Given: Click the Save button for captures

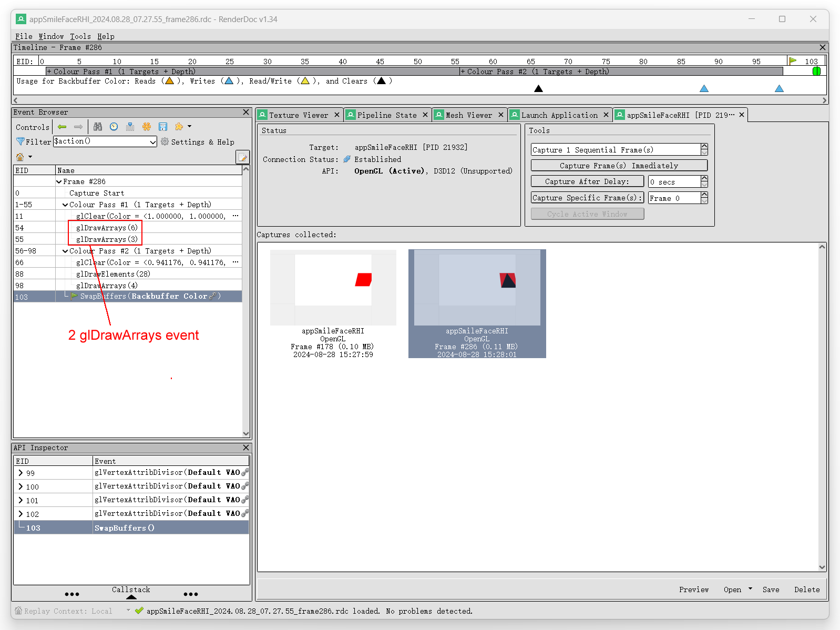Looking at the screenshot, I should [x=771, y=590].
